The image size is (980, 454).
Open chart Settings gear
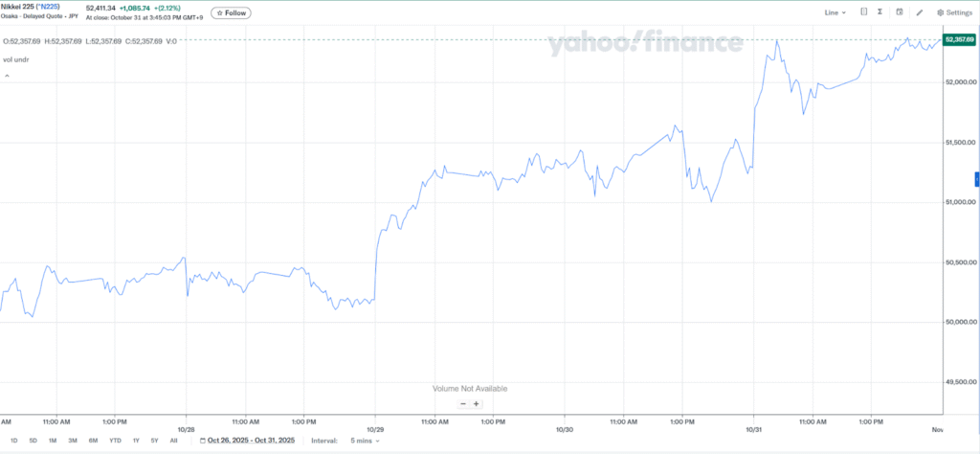(x=953, y=12)
